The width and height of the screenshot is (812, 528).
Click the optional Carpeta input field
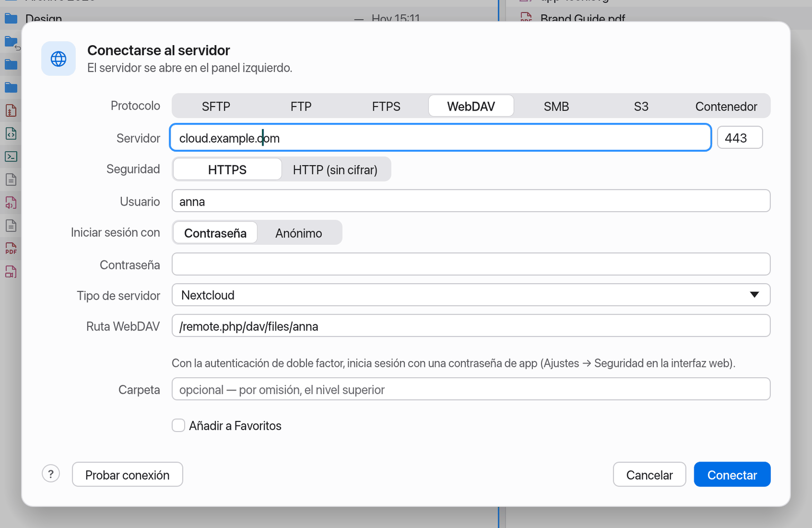tap(471, 389)
